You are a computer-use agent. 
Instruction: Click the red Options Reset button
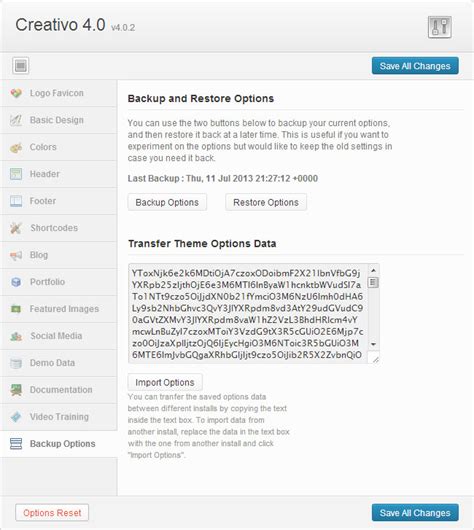point(52,513)
